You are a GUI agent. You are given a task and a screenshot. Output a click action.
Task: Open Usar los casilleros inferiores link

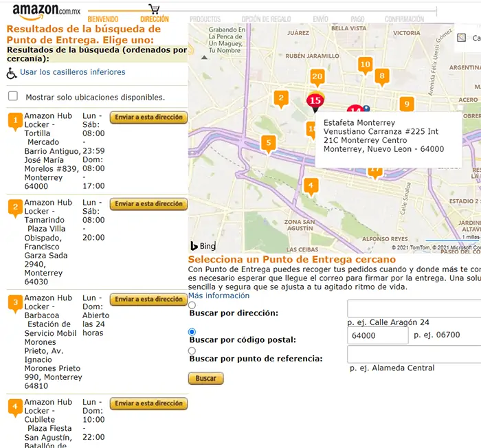[73, 72]
